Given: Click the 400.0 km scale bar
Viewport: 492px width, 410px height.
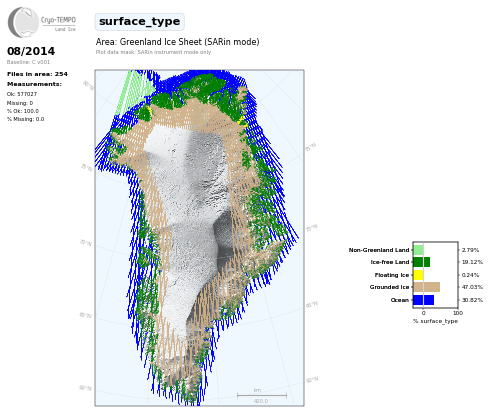Looking at the screenshot, I should pos(262,396).
